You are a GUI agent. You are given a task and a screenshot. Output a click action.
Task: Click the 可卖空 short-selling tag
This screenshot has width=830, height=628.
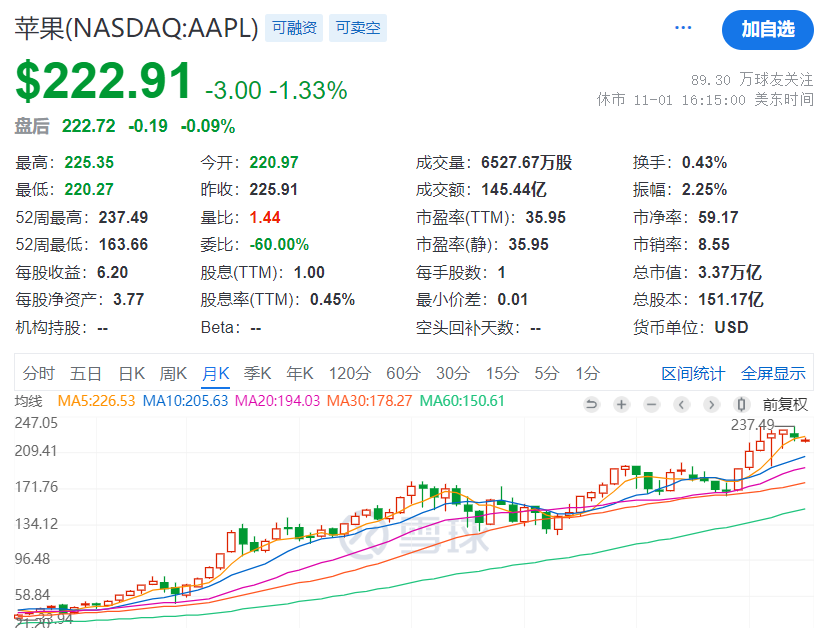click(x=358, y=28)
